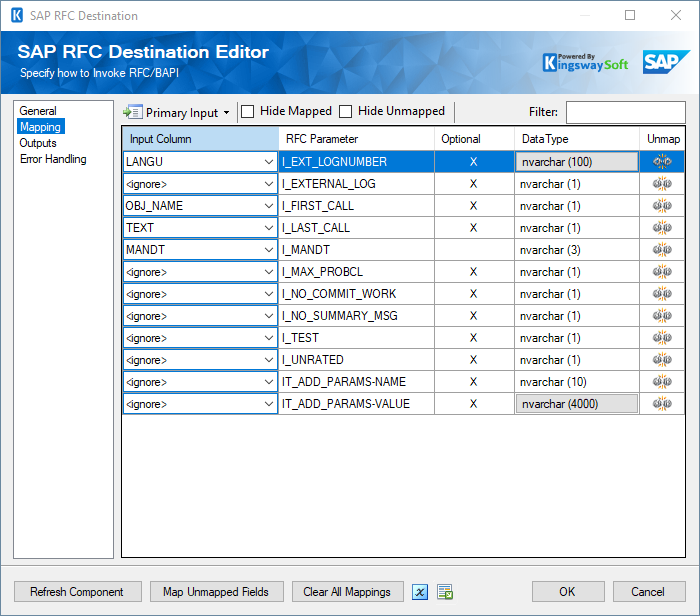Open the General page

(38, 111)
